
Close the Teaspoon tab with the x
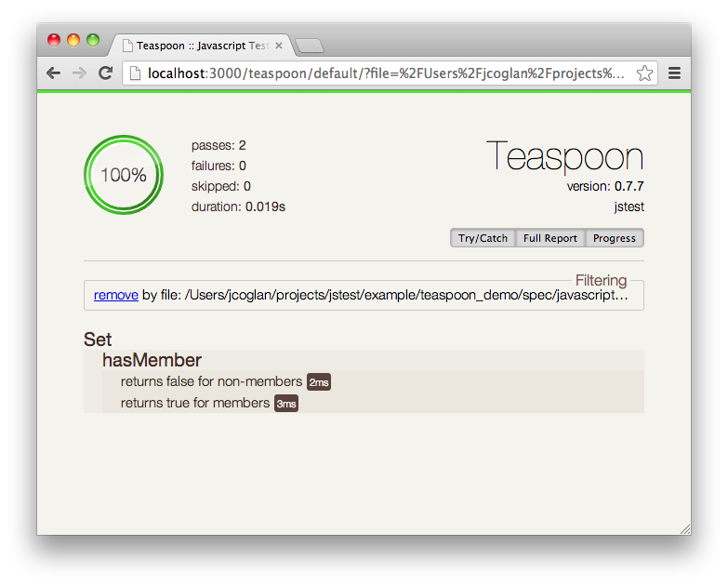coord(279,46)
